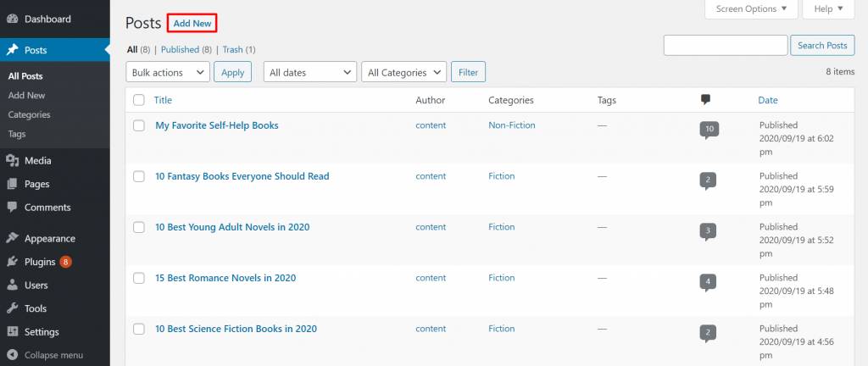Open comments bubble showing 10 comments
This screenshot has width=868, height=366.
tap(709, 130)
